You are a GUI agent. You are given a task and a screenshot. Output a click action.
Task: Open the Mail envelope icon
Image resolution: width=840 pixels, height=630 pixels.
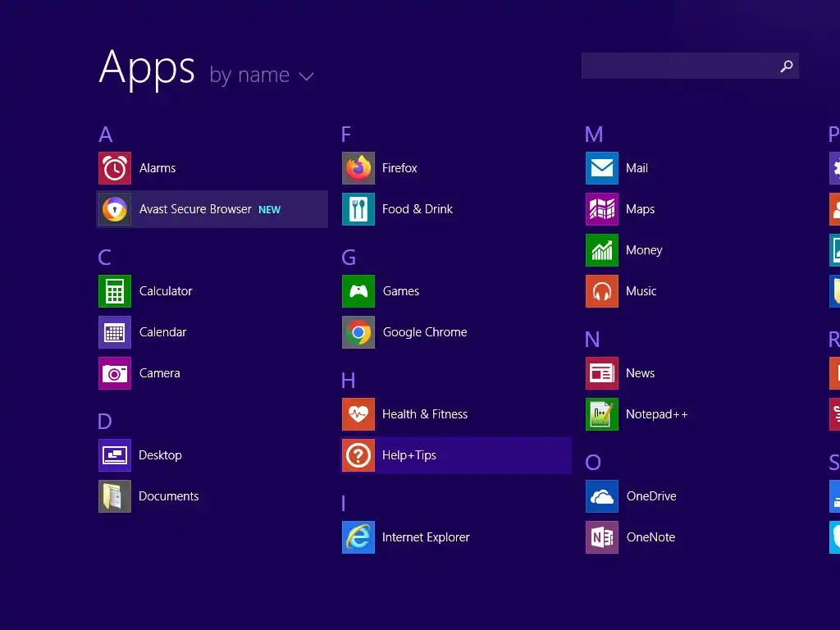click(x=602, y=168)
